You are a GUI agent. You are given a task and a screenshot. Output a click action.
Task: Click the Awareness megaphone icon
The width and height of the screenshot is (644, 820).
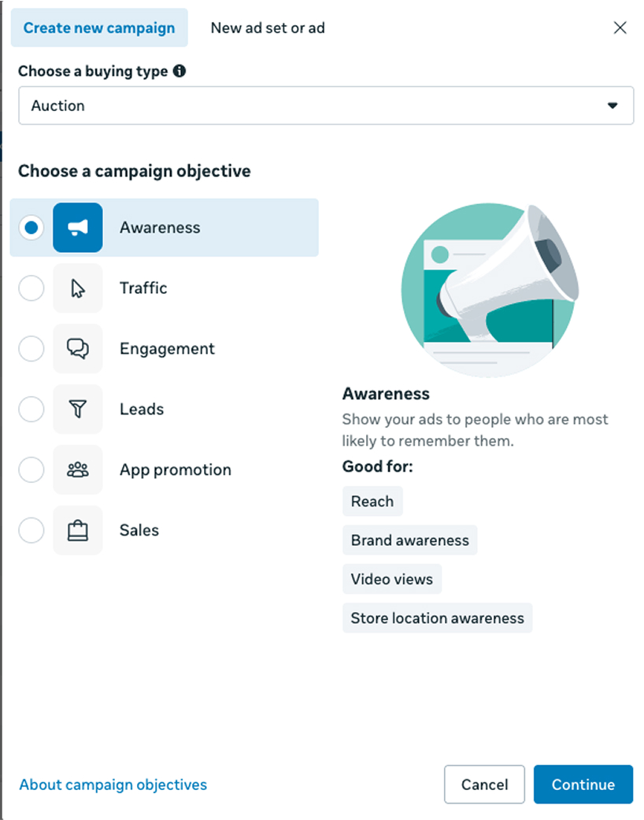tap(77, 228)
